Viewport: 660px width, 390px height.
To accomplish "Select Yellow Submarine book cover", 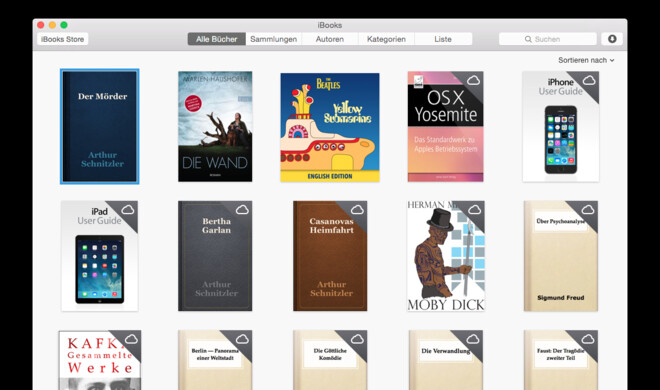I will [x=330, y=127].
